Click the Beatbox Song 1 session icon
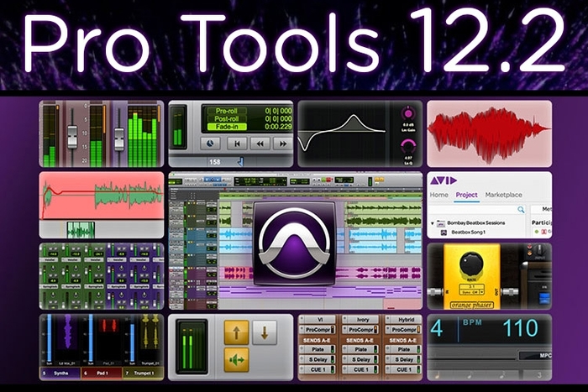588x392 pixels. (444, 233)
